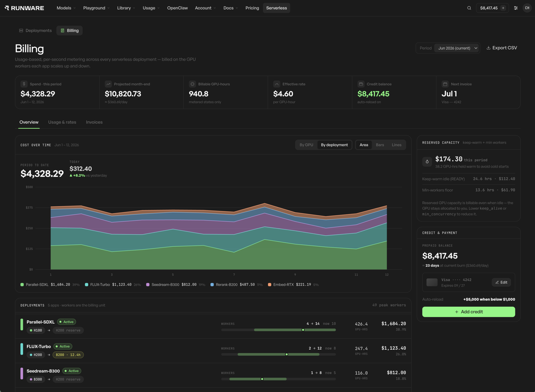535x392 pixels.
Task: Open the Invoices tab
Action: coord(94,122)
